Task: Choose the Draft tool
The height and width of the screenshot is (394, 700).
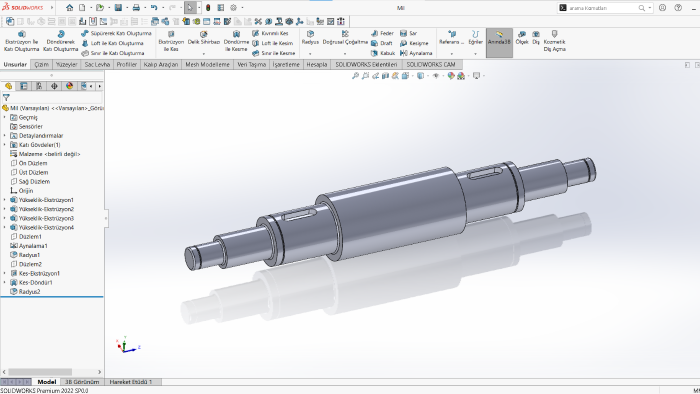Action: coord(381,43)
